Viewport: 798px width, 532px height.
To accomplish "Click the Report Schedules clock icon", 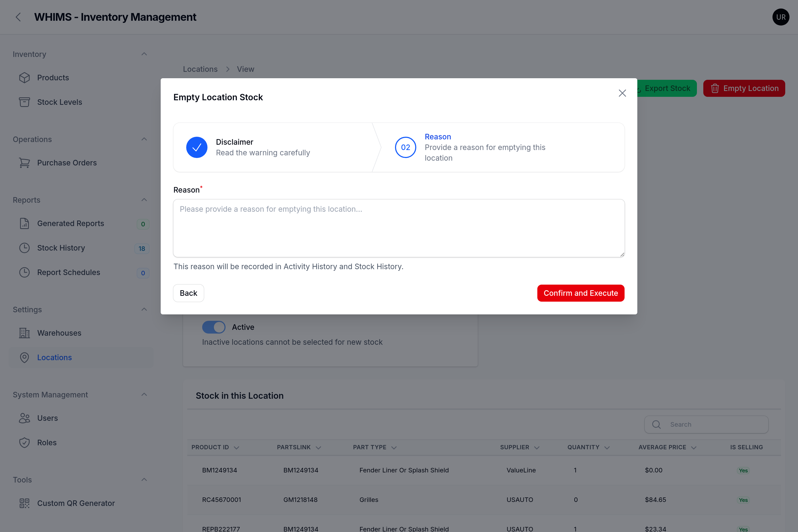I will (24, 272).
